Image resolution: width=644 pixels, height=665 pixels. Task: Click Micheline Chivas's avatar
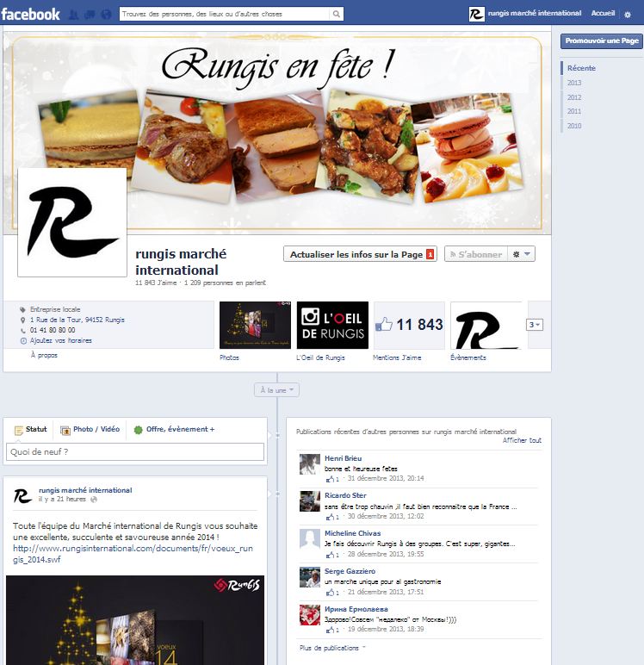(310, 539)
